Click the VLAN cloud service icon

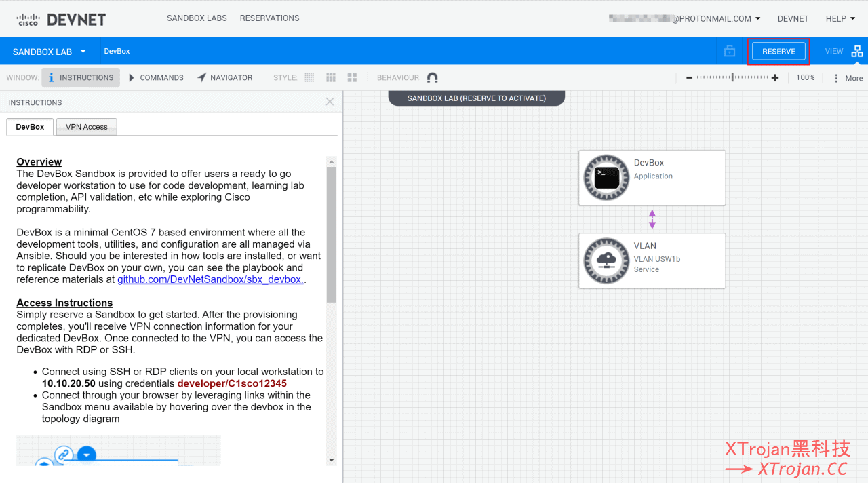click(x=606, y=260)
